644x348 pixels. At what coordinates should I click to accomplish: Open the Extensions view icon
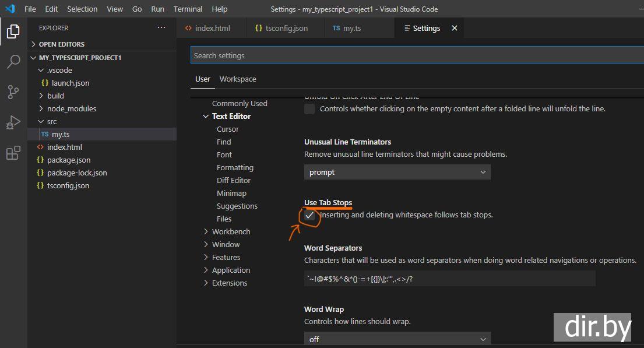(x=13, y=153)
